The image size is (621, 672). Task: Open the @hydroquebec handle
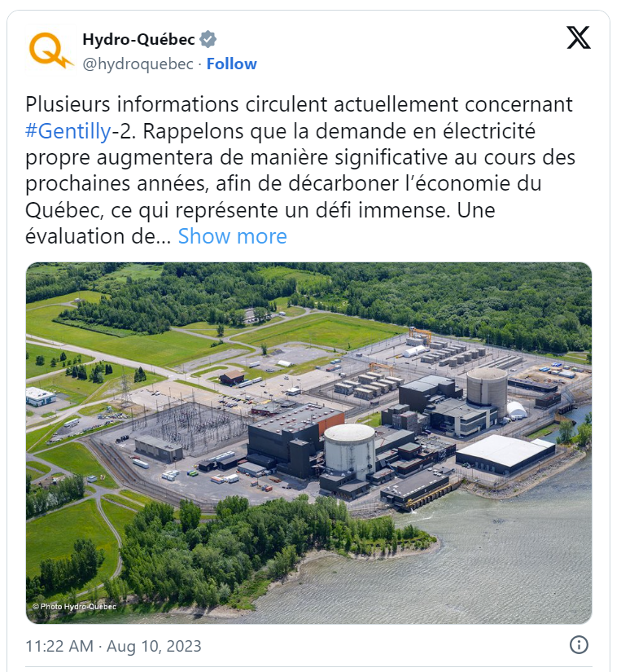138,64
